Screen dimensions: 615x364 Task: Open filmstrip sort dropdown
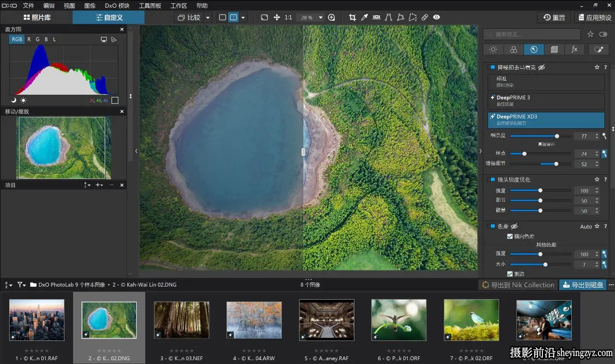(x=9, y=285)
